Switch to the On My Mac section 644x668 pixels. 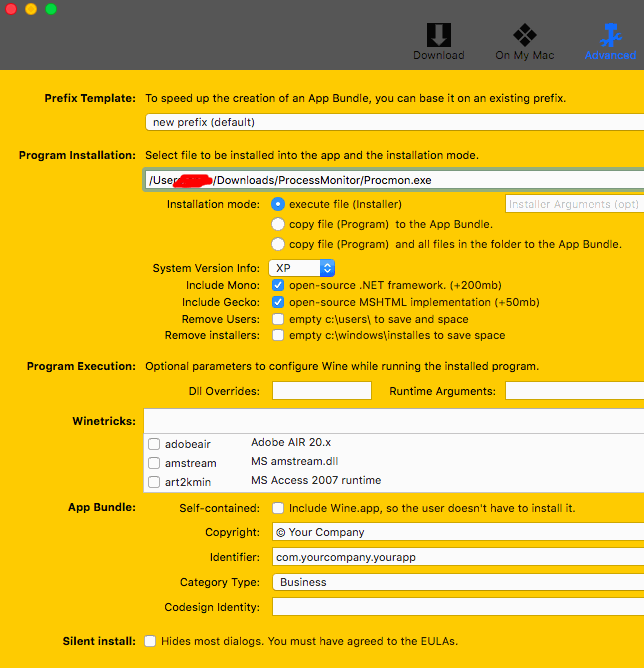tap(524, 41)
